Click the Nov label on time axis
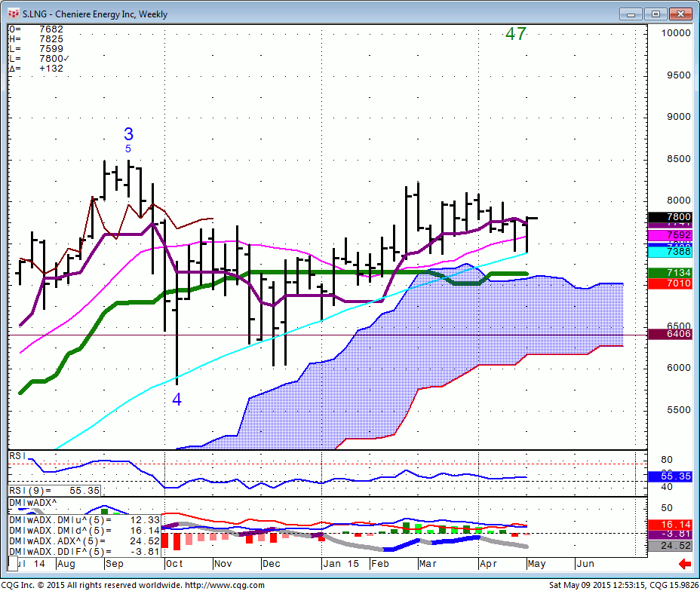 tap(223, 564)
